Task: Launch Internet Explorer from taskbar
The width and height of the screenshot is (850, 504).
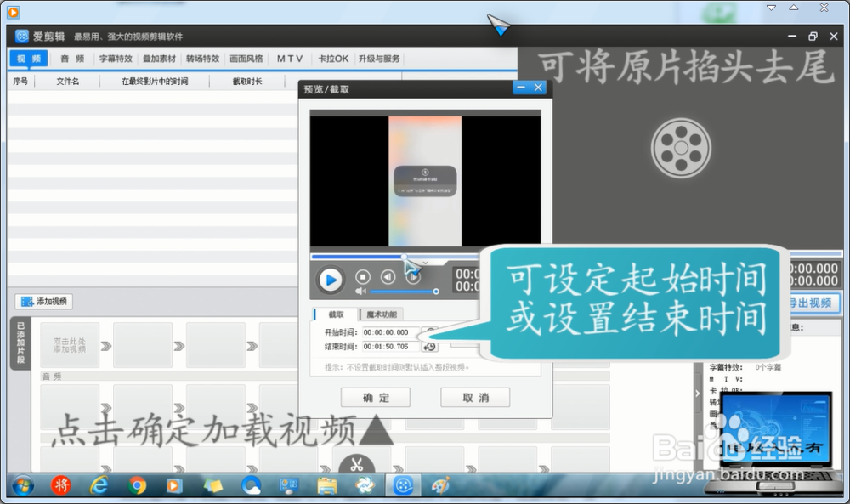Action: [99, 485]
